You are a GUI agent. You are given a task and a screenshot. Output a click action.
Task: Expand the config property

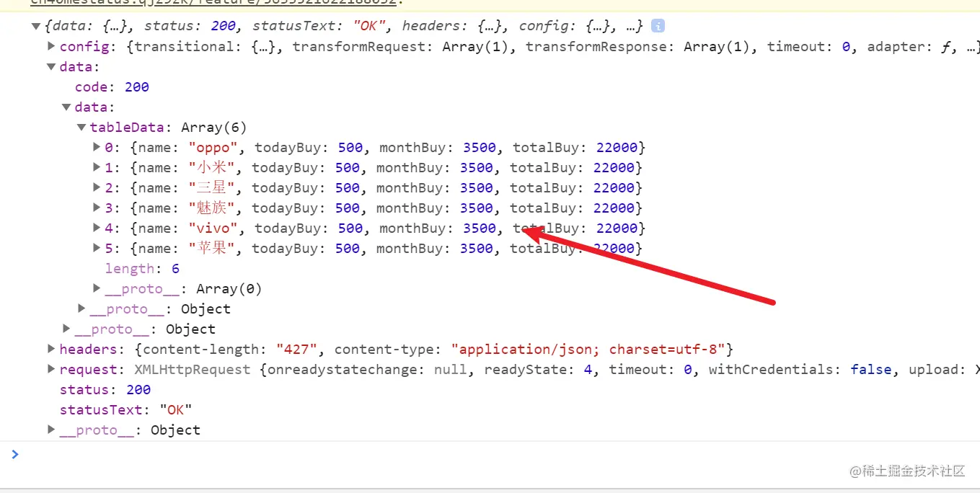pos(50,46)
